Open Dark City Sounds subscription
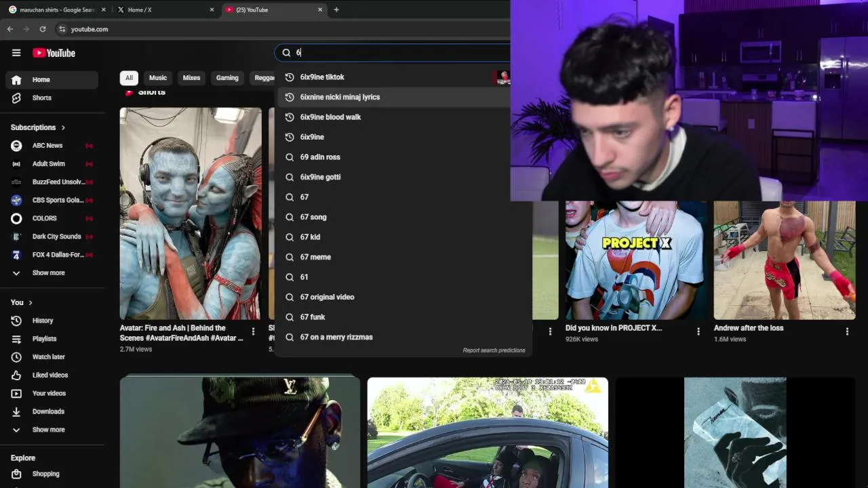The height and width of the screenshot is (488, 868). [x=52, y=237]
